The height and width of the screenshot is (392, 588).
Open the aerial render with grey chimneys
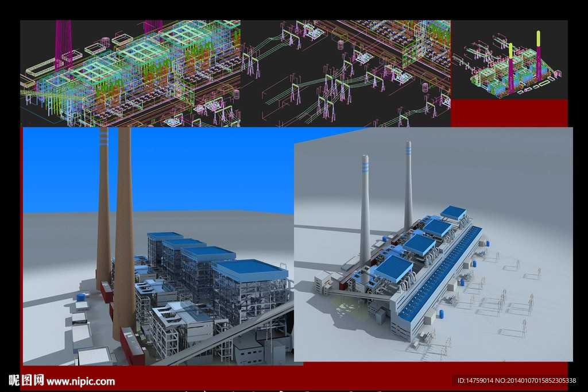[x=434, y=244]
